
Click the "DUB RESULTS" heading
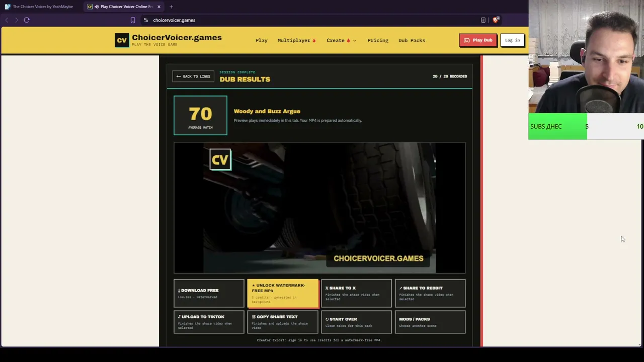[x=245, y=79]
